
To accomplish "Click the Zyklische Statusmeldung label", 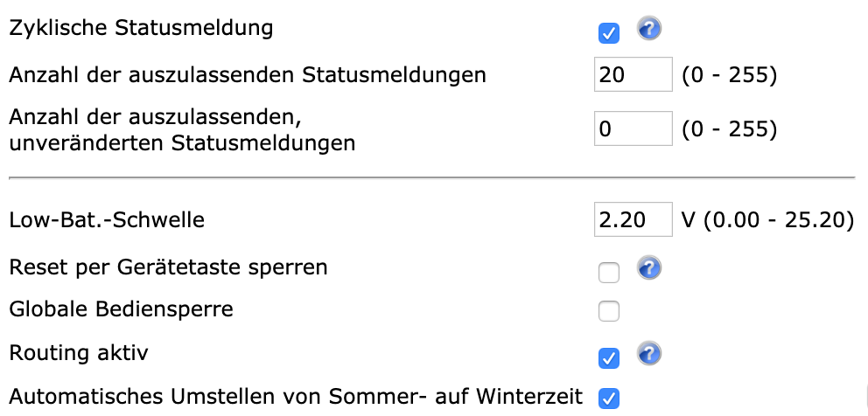I will (141, 28).
